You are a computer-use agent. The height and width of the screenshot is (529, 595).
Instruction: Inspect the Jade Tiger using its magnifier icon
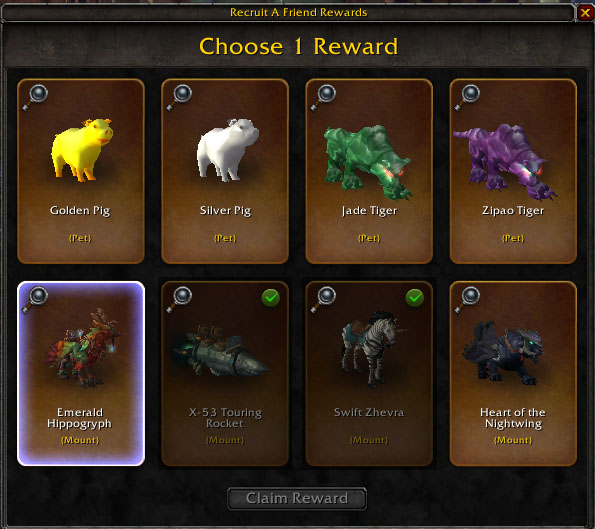point(324,98)
